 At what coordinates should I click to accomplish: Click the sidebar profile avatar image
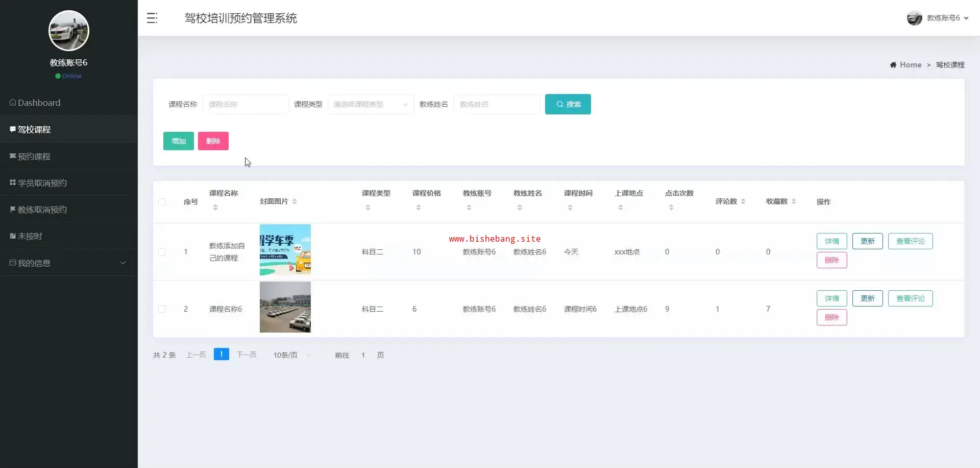click(x=69, y=31)
